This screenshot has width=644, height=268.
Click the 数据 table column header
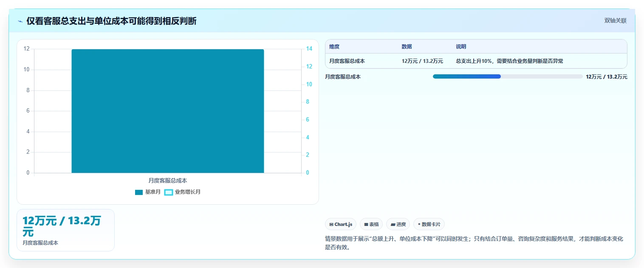(407, 47)
